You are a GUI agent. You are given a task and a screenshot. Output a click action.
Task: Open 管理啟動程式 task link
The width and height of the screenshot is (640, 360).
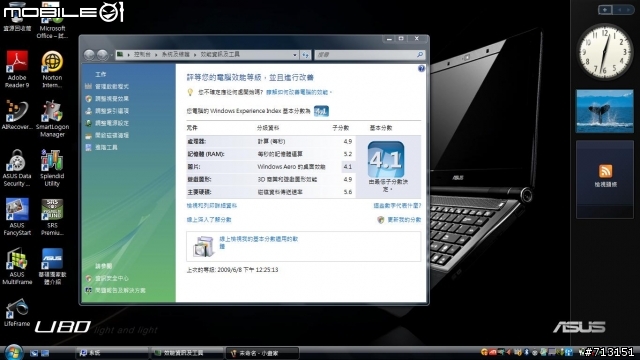[x=111, y=87]
